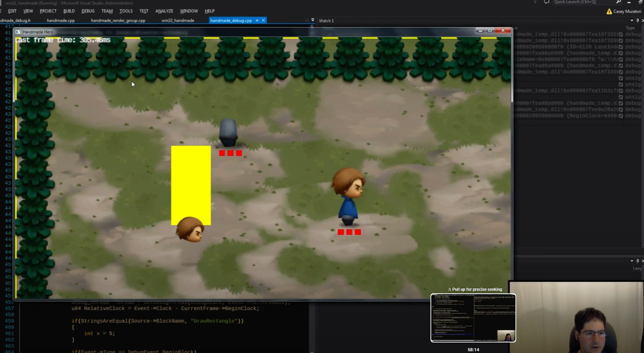Open the HELP menu
Image resolution: width=644 pixels, height=353 pixels.
tap(210, 11)
